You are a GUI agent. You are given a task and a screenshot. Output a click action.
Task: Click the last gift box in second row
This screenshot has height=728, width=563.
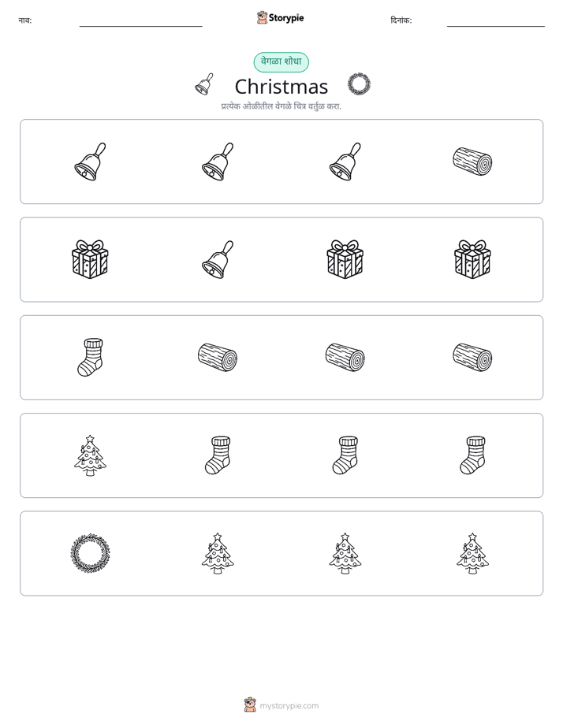tap(472, 259)
